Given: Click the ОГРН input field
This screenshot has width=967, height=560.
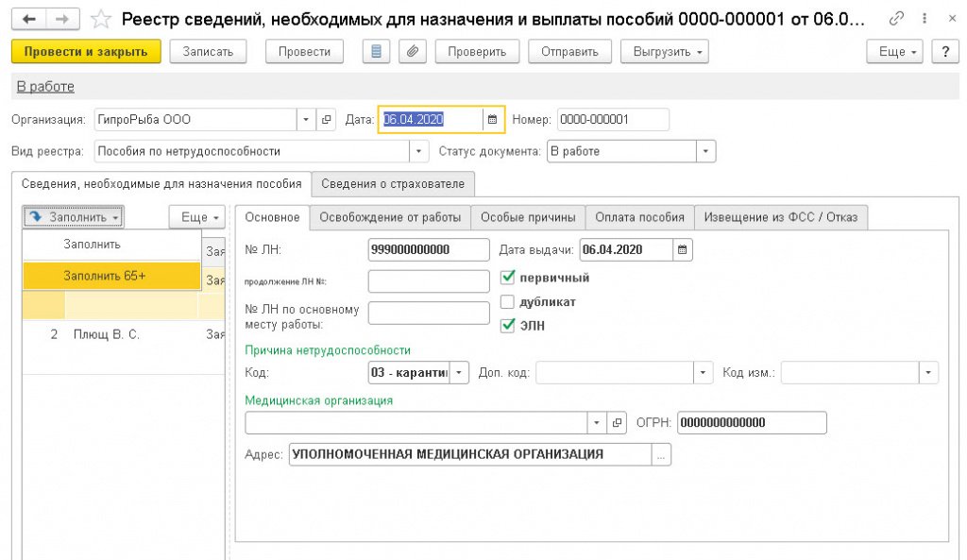Looking at the screenshot, I should tap(752, 423).
